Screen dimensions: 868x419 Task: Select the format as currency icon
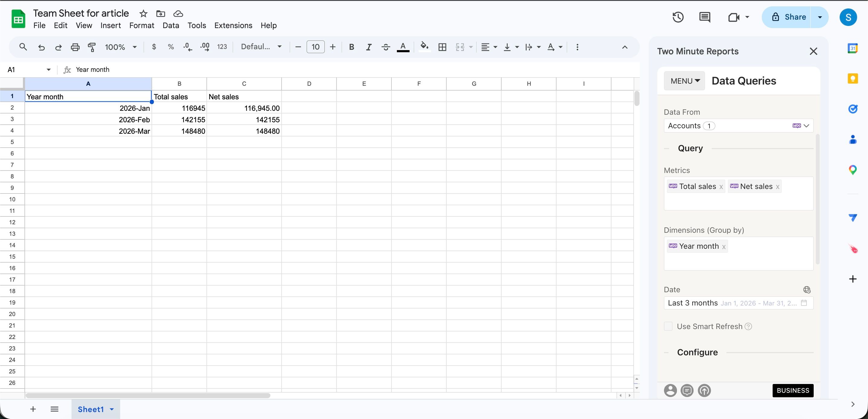pyautogui.click(x=154, y=47)
